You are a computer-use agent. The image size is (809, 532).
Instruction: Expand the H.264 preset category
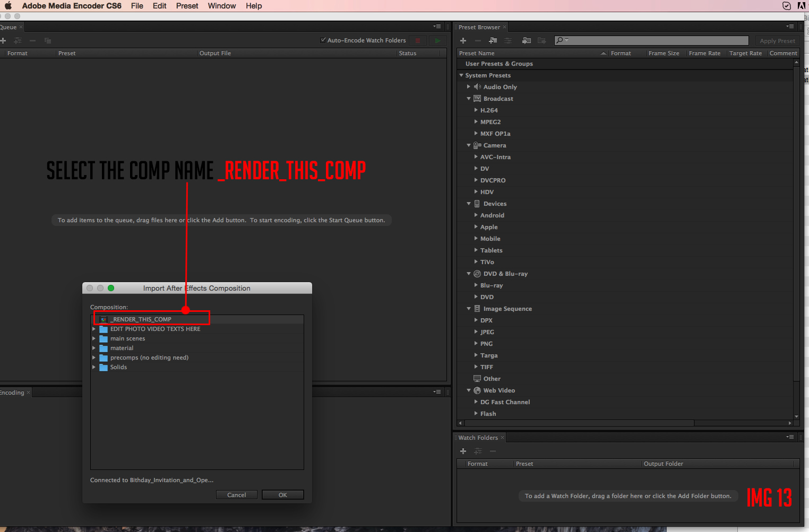476,110
